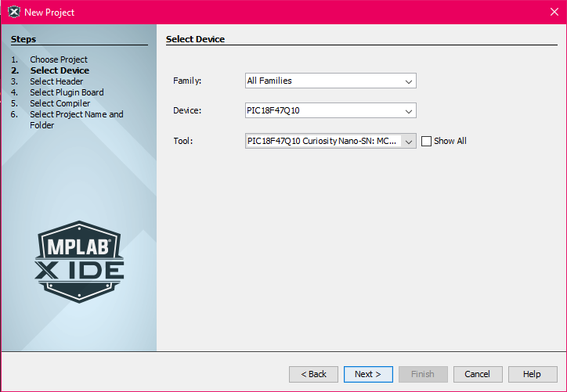Click the Curiosity Nano tool selection text
Screen dimensions: 567x392
322,141
